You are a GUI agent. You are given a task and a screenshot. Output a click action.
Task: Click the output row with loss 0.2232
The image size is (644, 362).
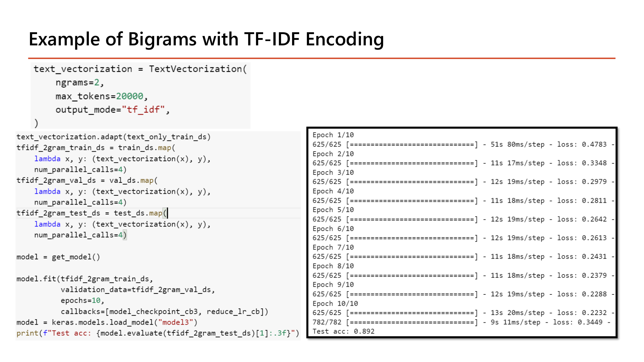pos(463,313)
